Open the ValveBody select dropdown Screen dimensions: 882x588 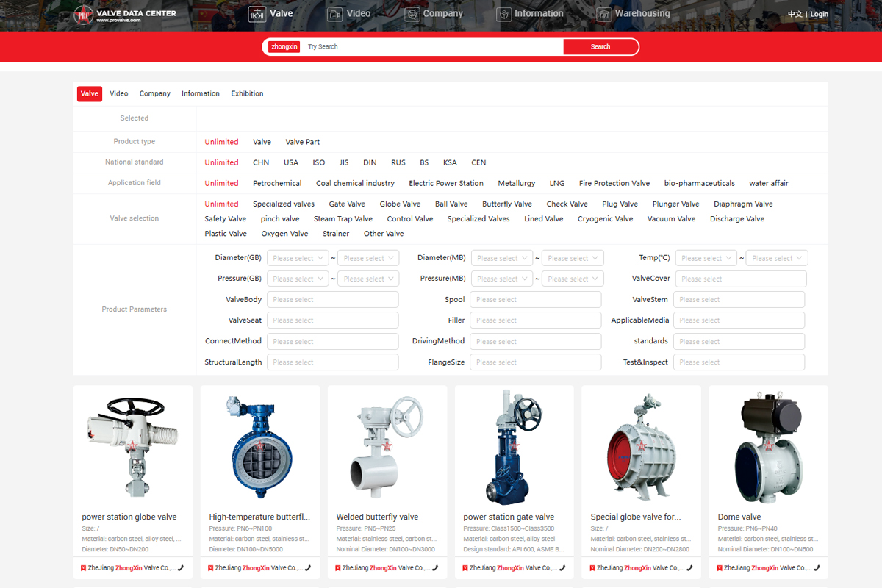333,300
